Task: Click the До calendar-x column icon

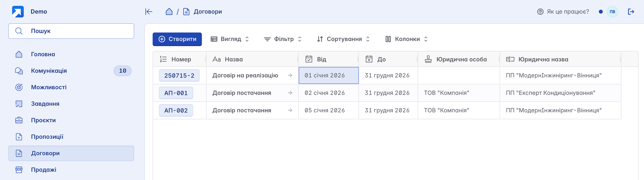Action: click(369, 59)
